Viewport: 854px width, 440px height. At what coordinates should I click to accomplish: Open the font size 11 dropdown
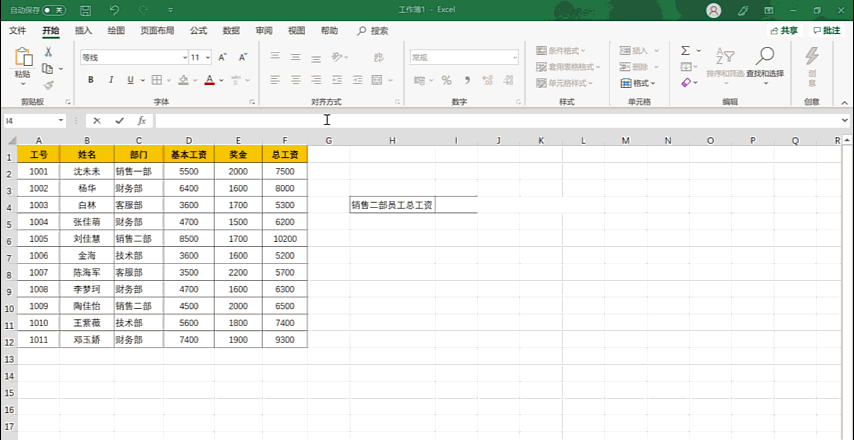click(209, 57)
